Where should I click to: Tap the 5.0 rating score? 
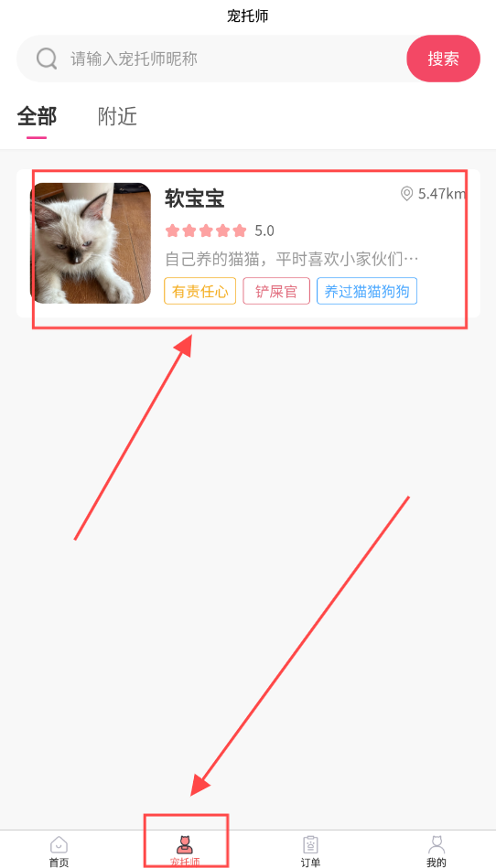click(264, 230)
